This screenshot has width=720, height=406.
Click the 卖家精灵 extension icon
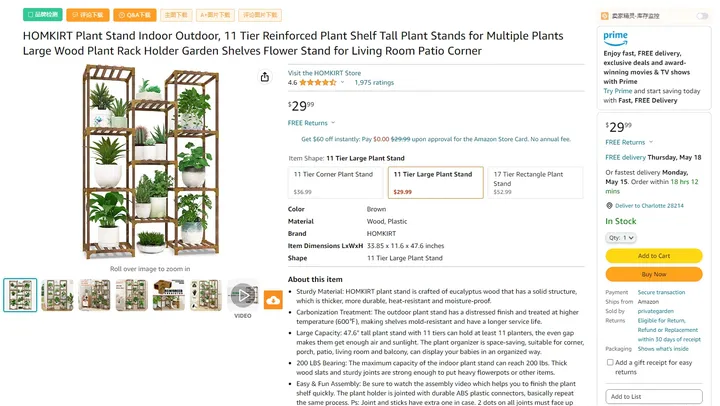coord(605,16)
